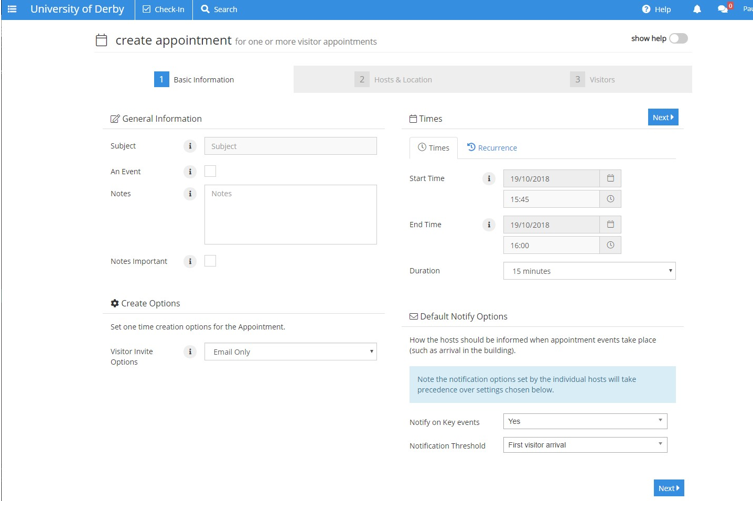Click the notification bell icon
The image size is (756, 516).
[x=697, y=9]
